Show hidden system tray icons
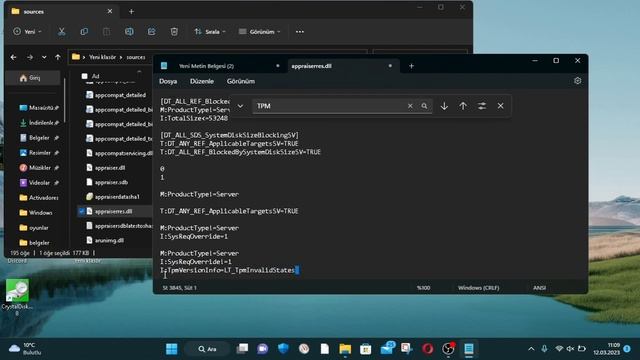Image resolution: width=640 pixels, height=360 pixels. click(531, 349)
